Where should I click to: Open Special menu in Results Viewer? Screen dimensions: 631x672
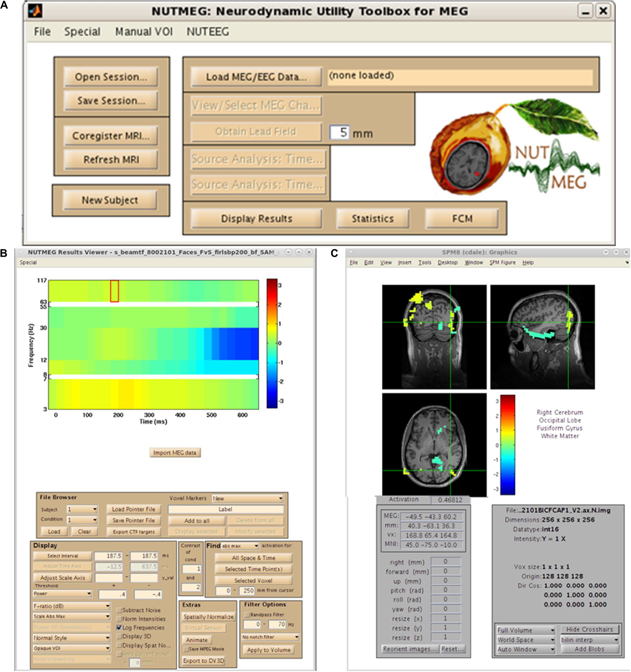click(x=28, y=263)
